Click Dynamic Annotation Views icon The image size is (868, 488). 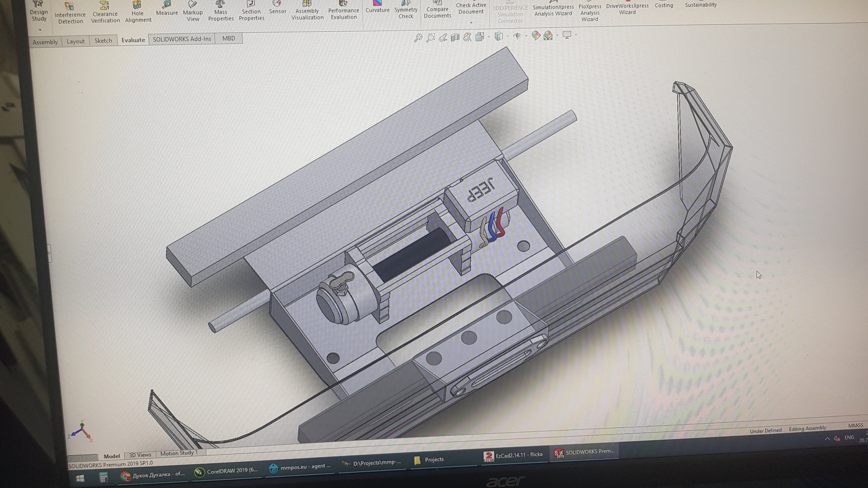pos(467,37)
